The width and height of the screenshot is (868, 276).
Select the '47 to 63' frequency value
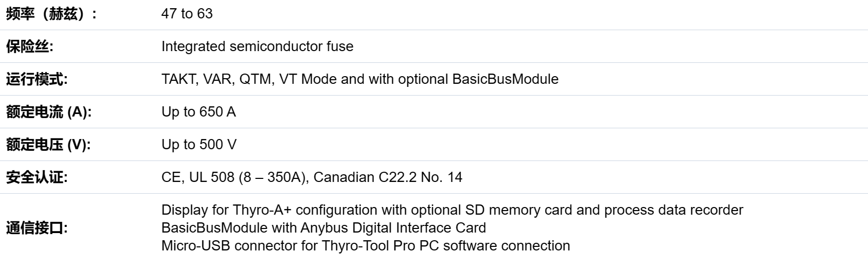click(x=187, y=14)
